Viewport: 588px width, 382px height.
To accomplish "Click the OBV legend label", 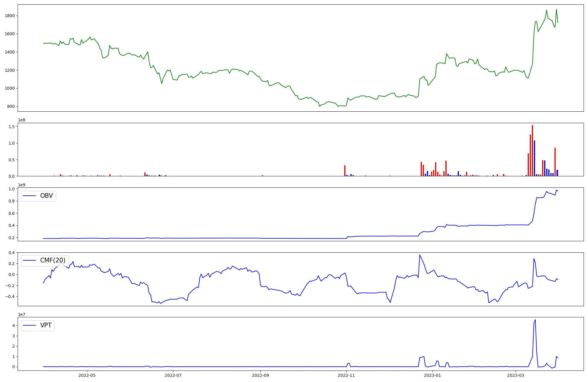I will [x=46, y=196].
